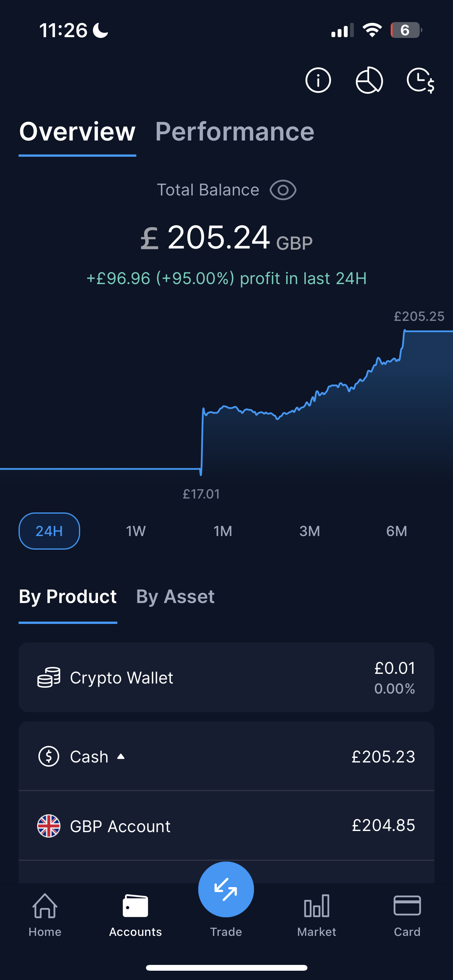Select the 1W time range
Screen dimensions: 453x980
point(136,531)
